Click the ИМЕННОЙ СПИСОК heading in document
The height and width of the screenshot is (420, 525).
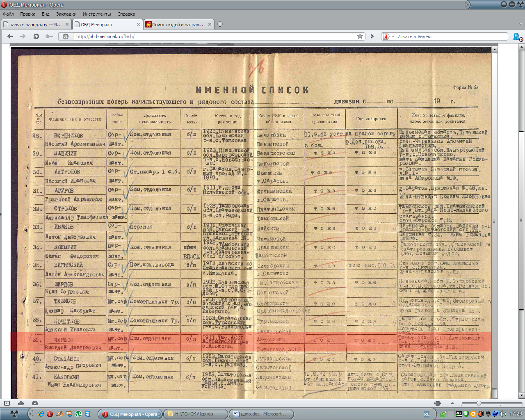point(252,90)
